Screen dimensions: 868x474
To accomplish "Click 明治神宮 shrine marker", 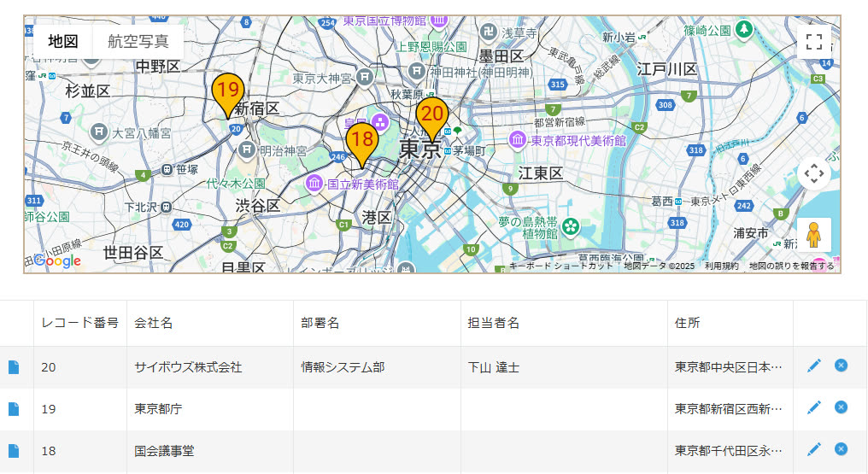I will 246,149.
